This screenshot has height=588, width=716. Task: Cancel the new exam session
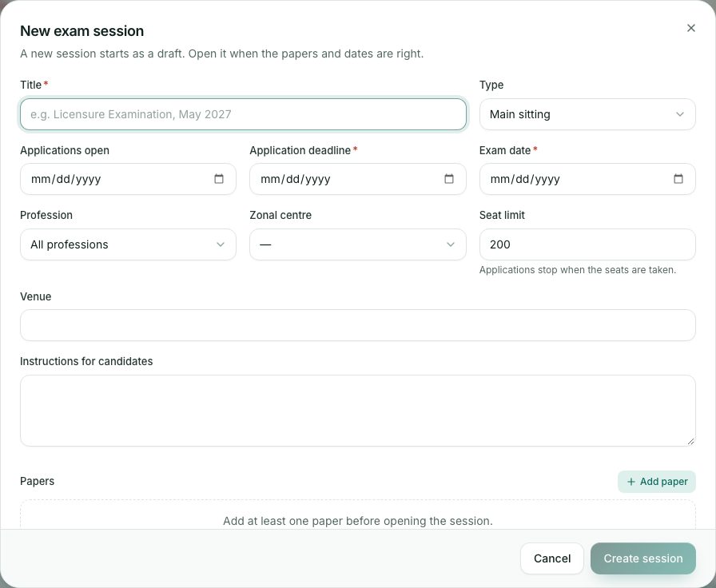(x=552, y=558)
